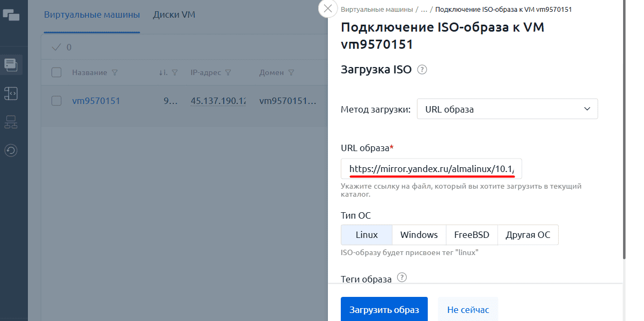644x321 pixels.
Task: Tick the checkbox for vm9570151 row
Action: coord(56,101)
